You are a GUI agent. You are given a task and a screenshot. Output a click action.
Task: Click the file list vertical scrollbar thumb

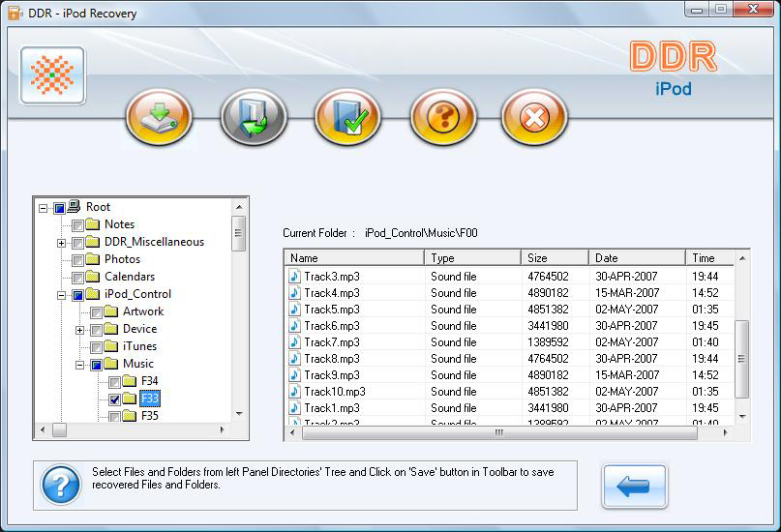pyautogui.click(x=741, y=358)
